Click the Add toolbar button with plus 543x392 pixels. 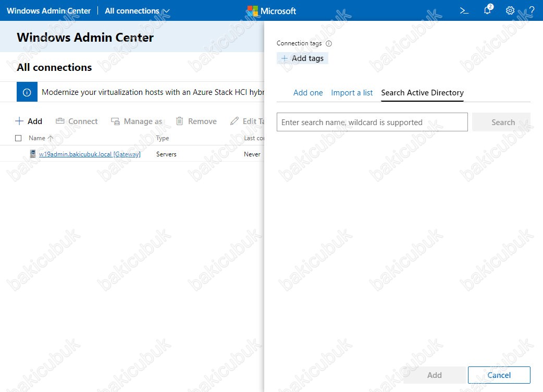(x=29, y=121)
